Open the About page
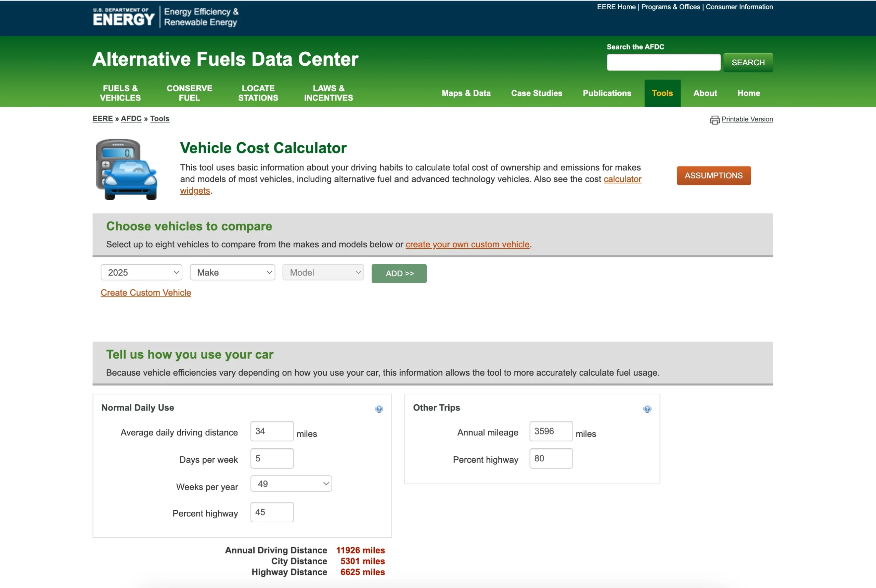The height and width of the screenshot is (588, 876). pyautogui.click(x=705, y=93)
